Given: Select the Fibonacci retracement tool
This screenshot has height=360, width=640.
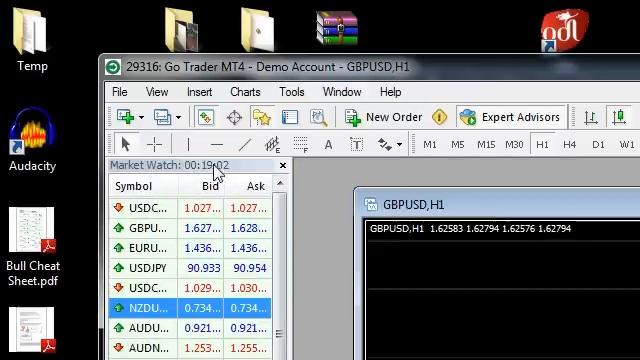Looking at the screenshot, I should point(301,144).
